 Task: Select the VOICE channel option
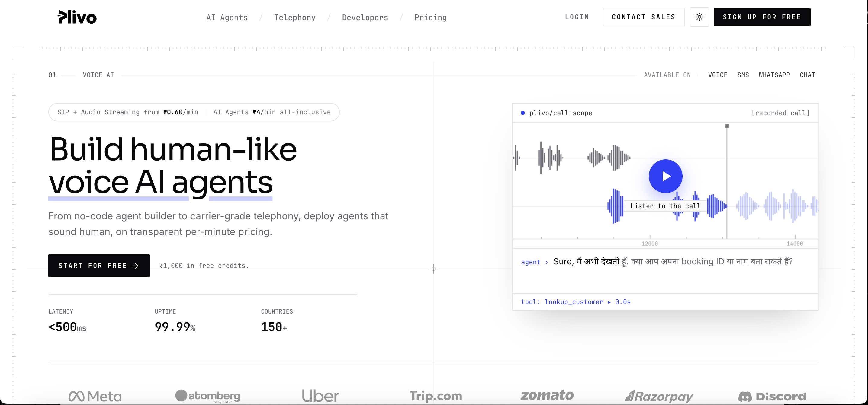pyautogui.click(x=717, y=75)
